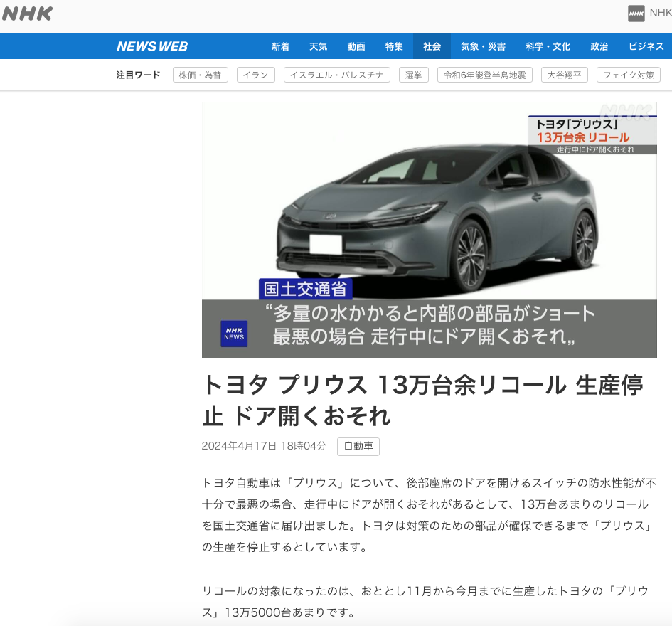Screen dimensions: 672x626
Task: Click the Prius article main image
Action: tap(429, 230)
